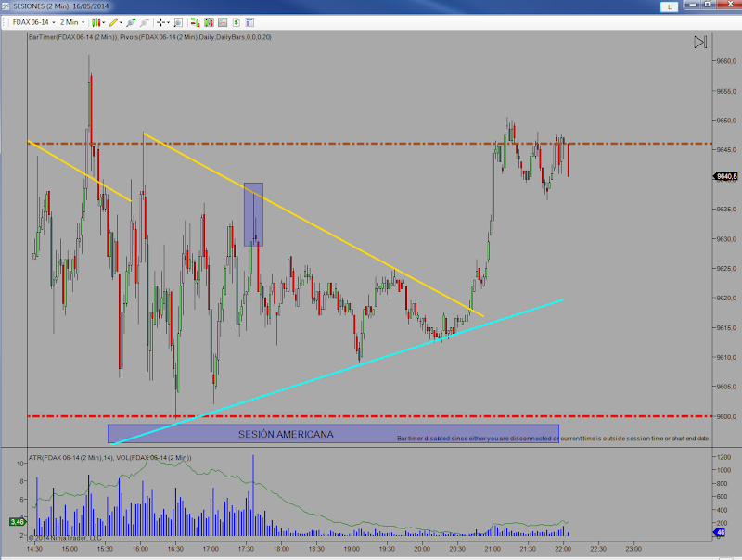Click the scroll-to-last-bar arrow icon
742x560 pixels.
pyautogui.click(x=700, y=42)
